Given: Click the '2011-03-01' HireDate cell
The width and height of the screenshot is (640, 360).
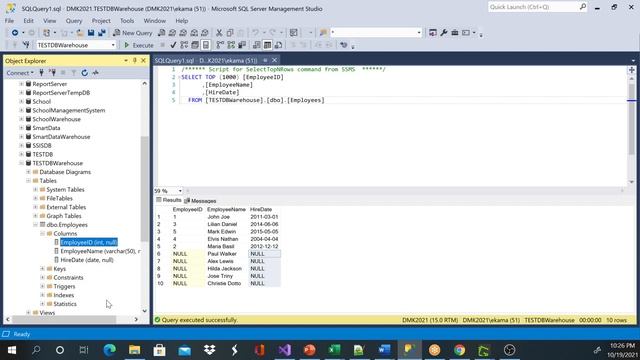Looking at the screenshot, I should click(x=264, y=217).
